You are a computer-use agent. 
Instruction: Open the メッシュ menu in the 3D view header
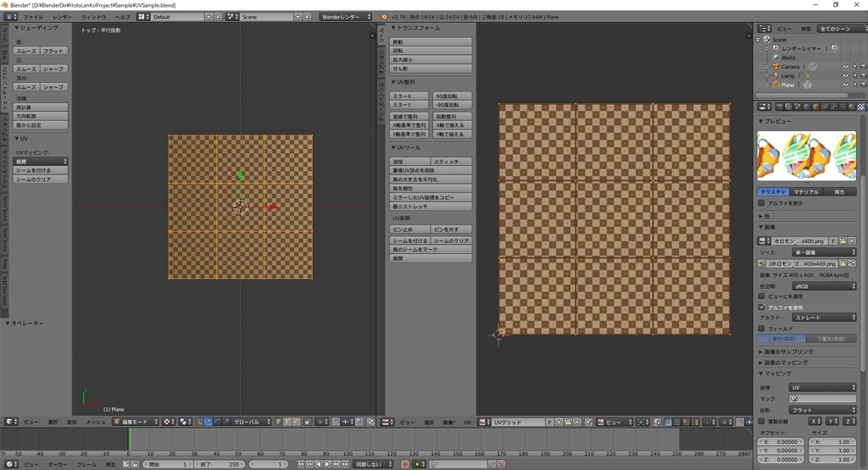point(95,422)
